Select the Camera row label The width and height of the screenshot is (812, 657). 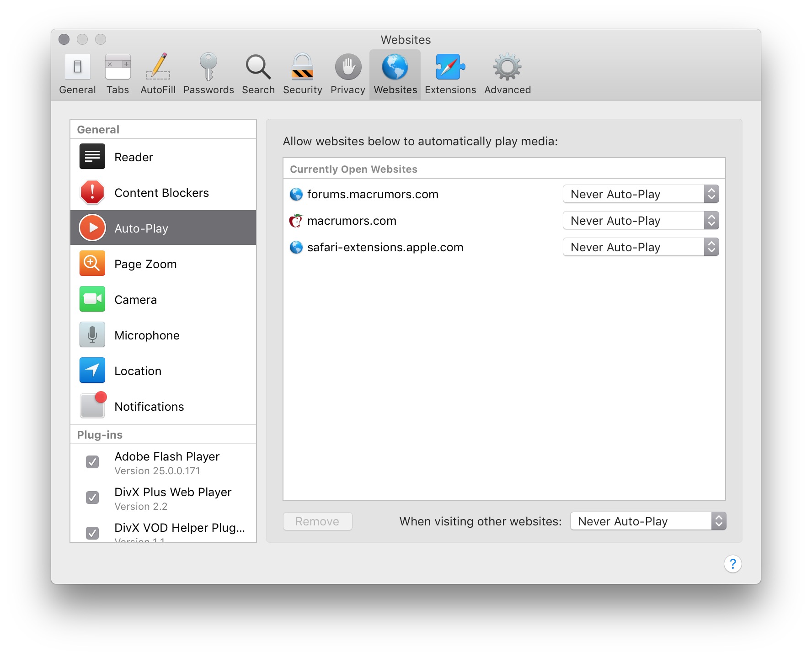point(135,300)
